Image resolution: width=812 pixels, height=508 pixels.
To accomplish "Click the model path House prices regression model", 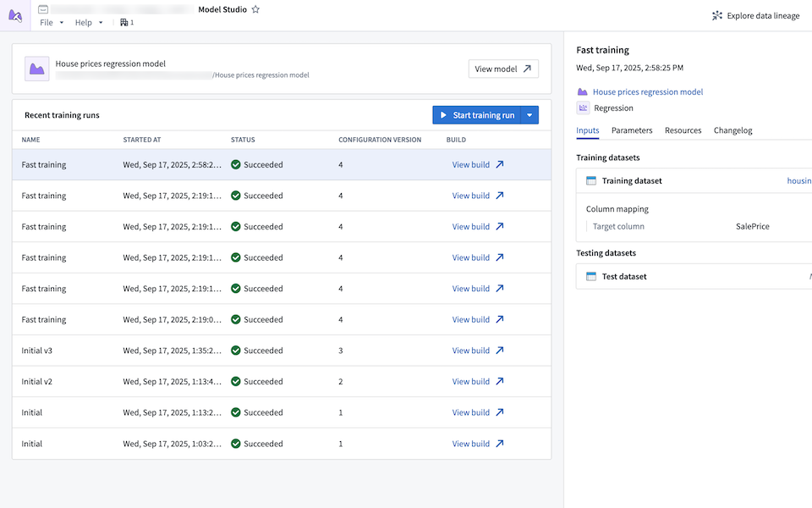I will tap(261, 75).
